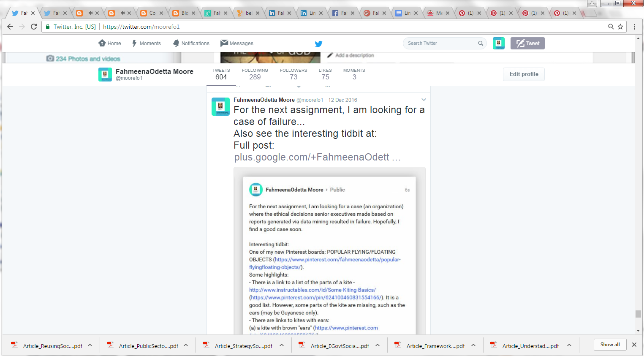The image size is (644, 356).
Task: Click the tweet date 12 Dec 2016
Action: [342, 100]
